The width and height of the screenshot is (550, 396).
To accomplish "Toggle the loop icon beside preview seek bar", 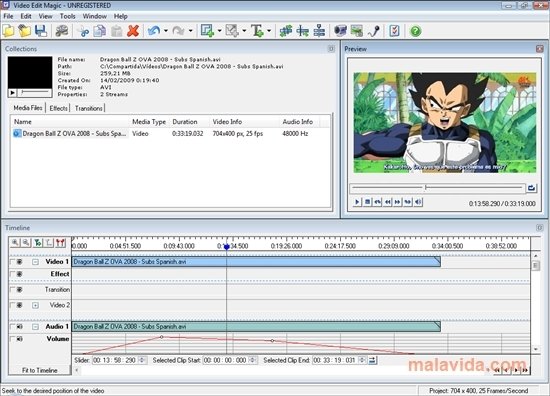I will [x=531, y=188].
